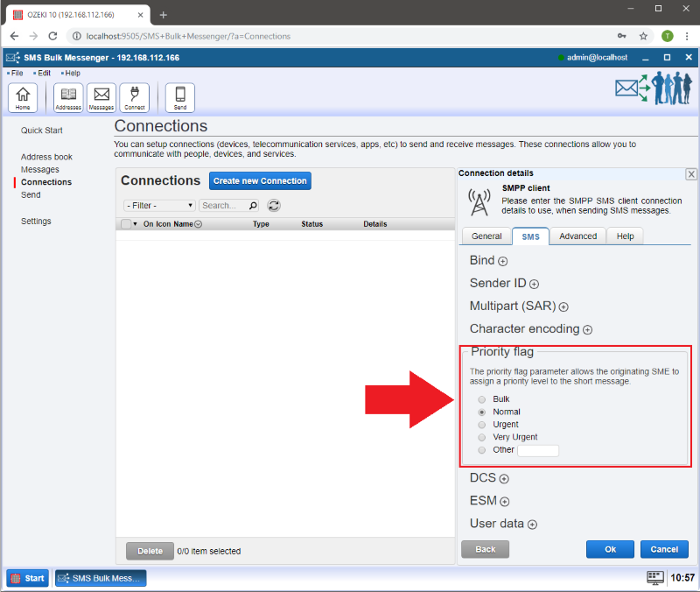Open the Messages envelope icon
Image resolution: width=700 pixels, height=592 pixels.
click(x=101, y=97)
